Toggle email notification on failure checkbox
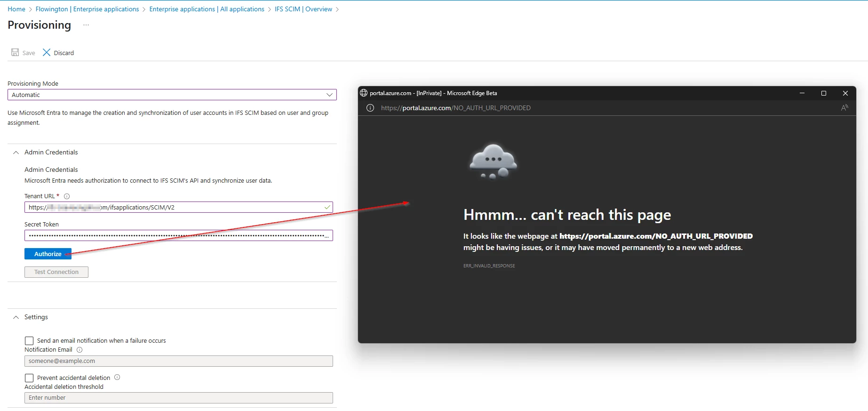868x411 pixels. (x=29, y=341)
